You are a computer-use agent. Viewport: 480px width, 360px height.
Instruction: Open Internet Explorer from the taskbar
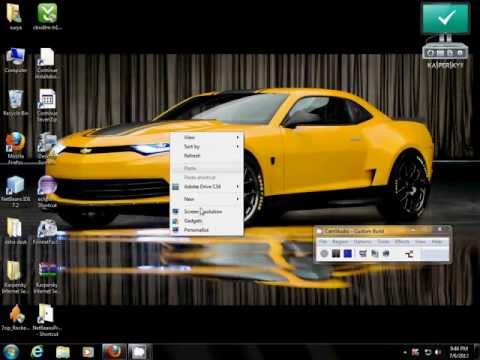(37, 352)
